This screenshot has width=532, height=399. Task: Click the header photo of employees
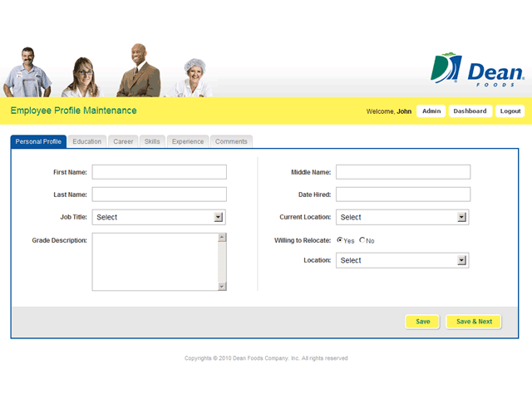coord(108,71)
